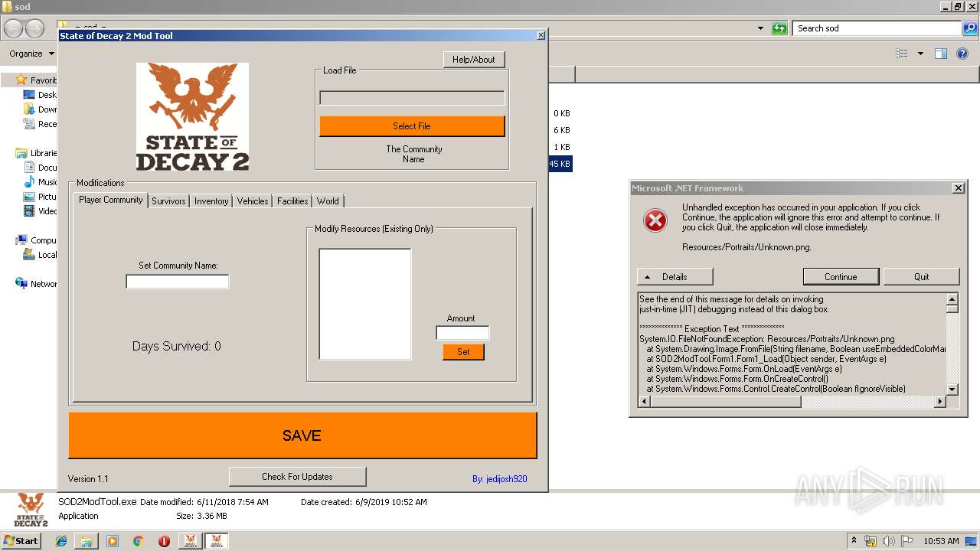
Task: Open Opera browser taskbar icon
Action: (164, 541)
